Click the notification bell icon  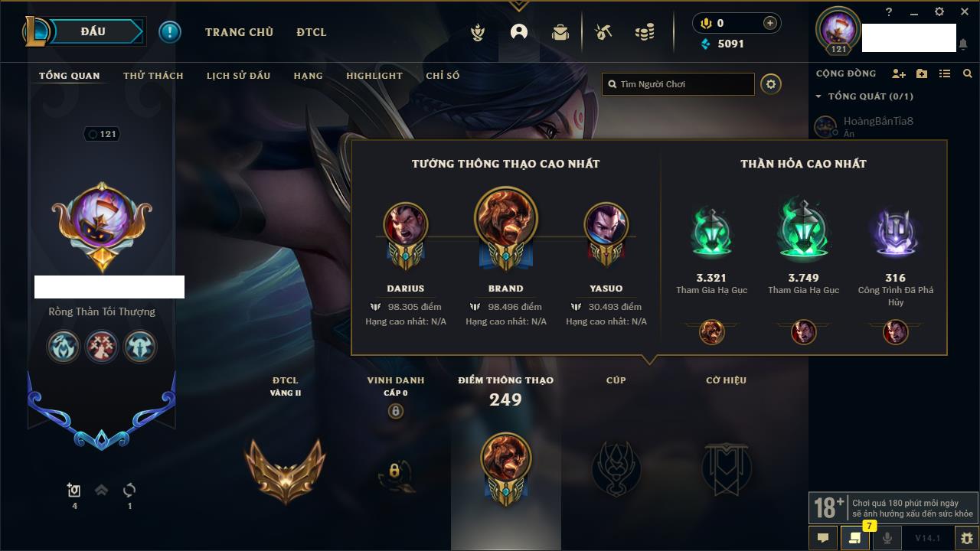click(x=963, y=44)
